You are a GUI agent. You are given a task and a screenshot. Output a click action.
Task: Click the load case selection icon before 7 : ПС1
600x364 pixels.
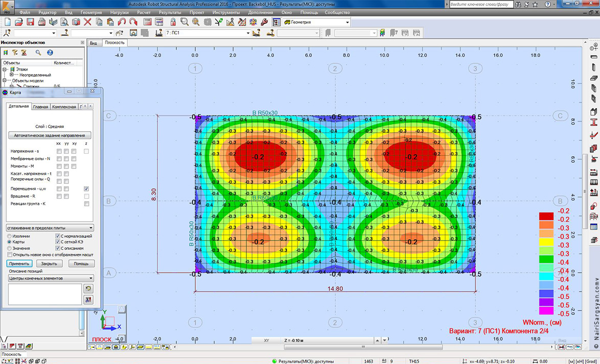[x=158, y=33]
